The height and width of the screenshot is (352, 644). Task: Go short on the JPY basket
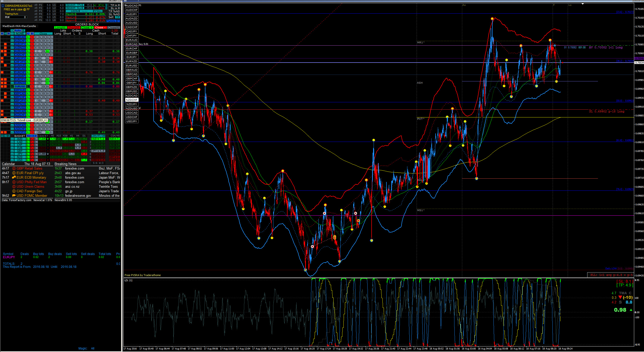[32, 154]
